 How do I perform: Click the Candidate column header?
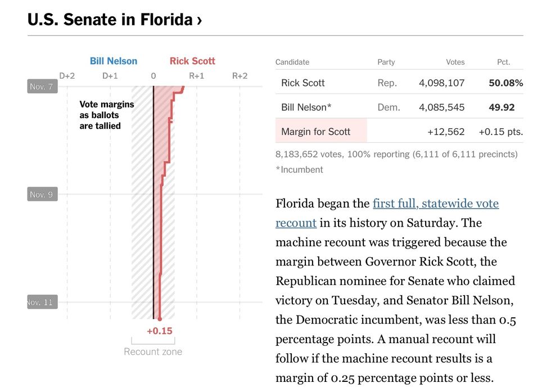tap(292, 62)
